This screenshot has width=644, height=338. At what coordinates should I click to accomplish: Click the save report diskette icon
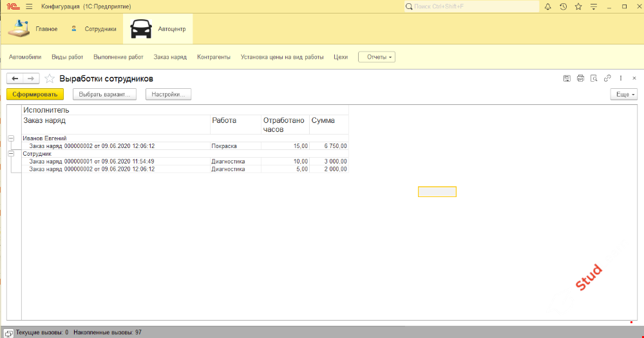[567, 79]
